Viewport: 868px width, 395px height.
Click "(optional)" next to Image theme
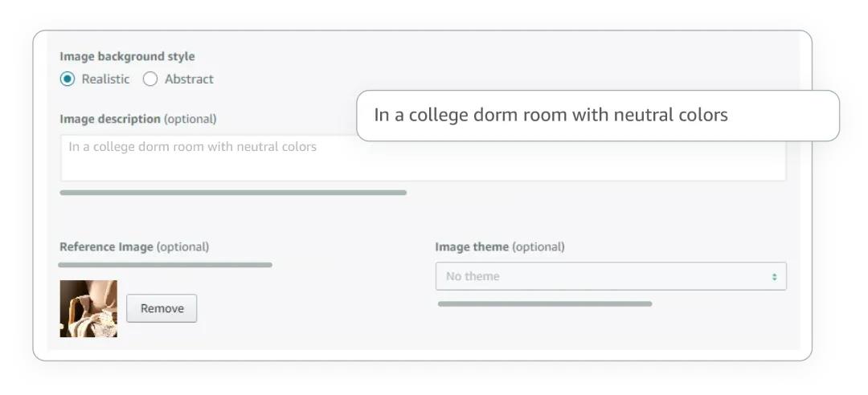pos(538,246)
